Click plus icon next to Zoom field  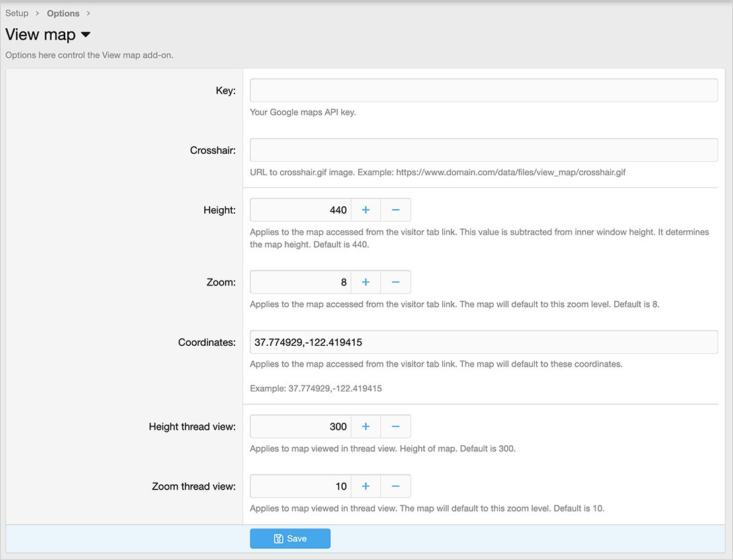click(x=365, y=282)
